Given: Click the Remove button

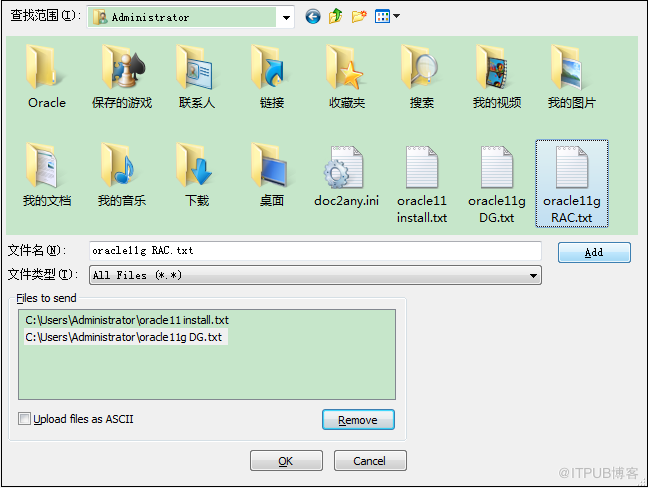Looking at the screenshot, I should tap(358, 420).
